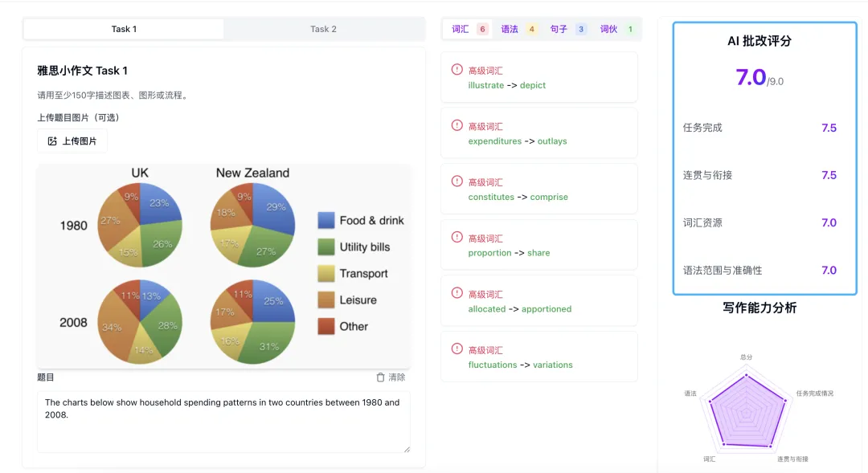Click the suggested word "variations"
Viewport: 868px width, 473px height.
(x=552, y=365)
